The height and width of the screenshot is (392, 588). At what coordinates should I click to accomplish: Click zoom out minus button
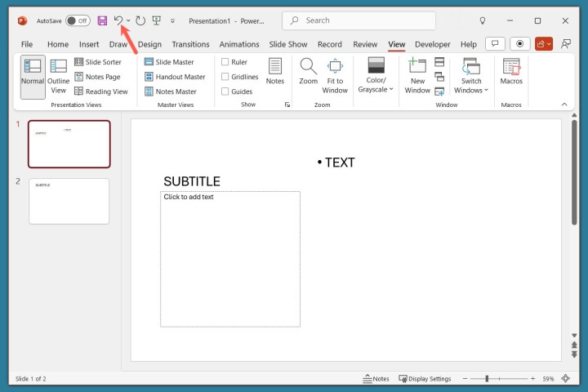click(465, 379)
